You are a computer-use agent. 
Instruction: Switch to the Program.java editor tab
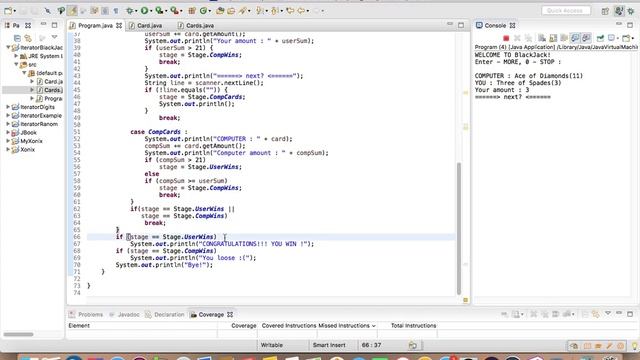point(95,25)
